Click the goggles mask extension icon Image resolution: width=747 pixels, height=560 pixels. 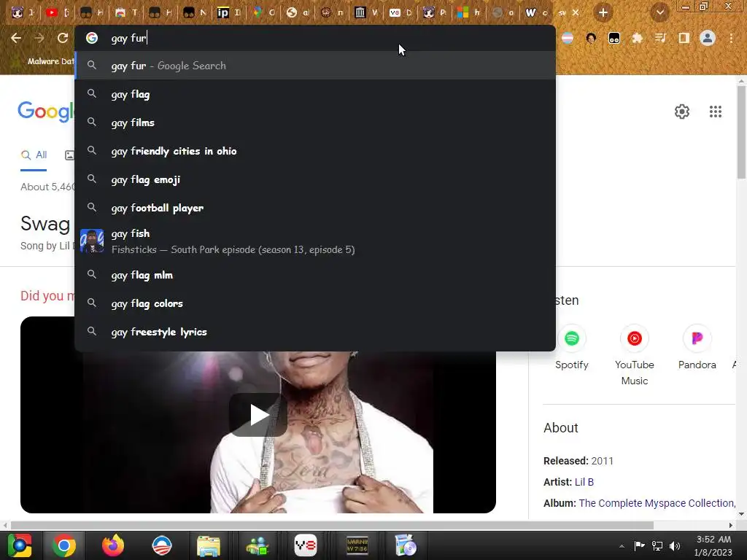coord(614,38)
